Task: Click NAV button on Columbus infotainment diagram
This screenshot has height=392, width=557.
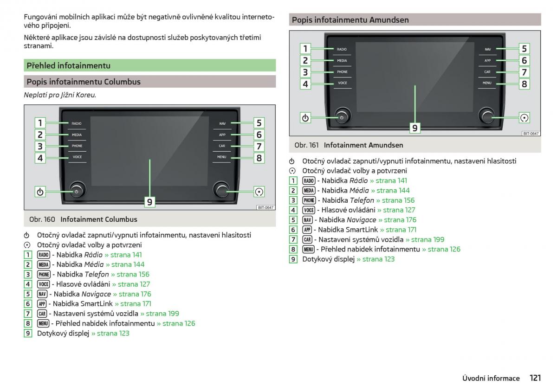Action: 223,123
